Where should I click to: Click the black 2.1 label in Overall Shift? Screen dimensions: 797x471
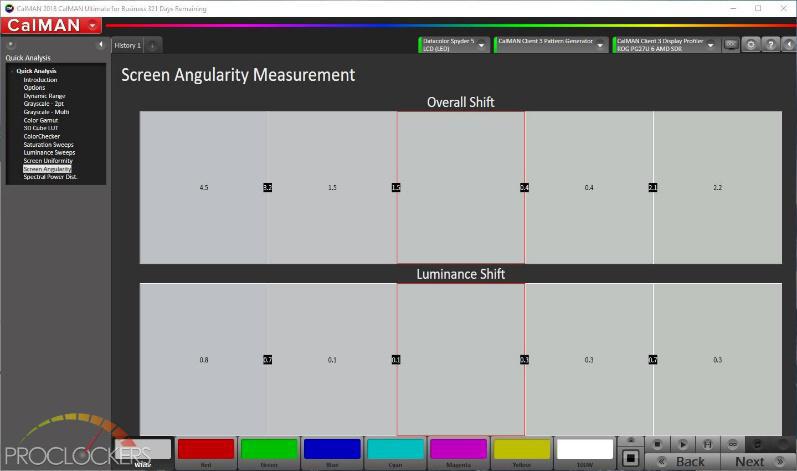[653, 187]
